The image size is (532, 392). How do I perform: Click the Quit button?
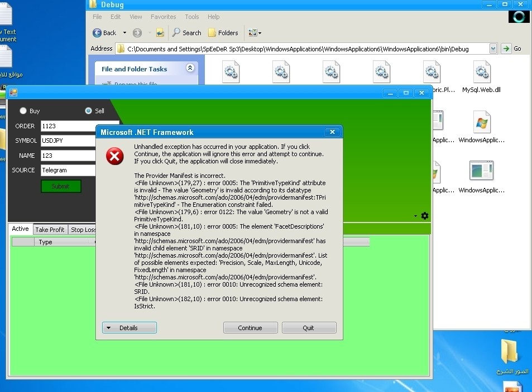point(309,328)
